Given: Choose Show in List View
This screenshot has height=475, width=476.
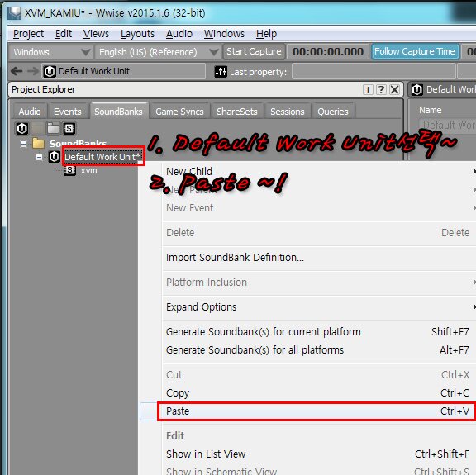Looking at the screenshot, I should (x=319, y=454).
